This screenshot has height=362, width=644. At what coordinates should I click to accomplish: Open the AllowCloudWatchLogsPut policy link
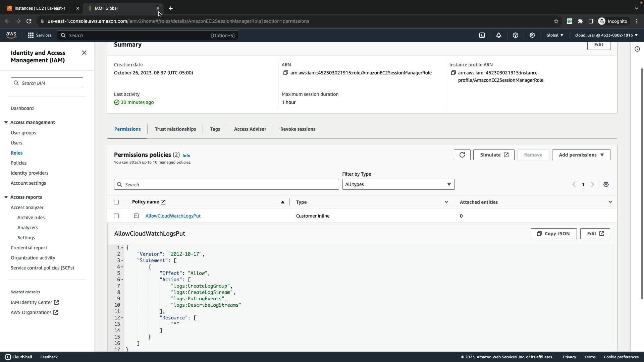pos(173,216)
